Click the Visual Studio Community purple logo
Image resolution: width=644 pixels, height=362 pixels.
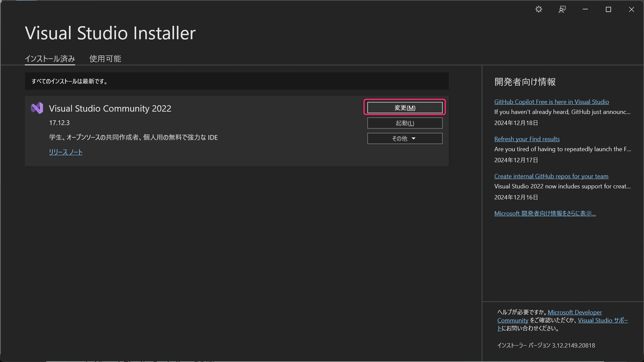click(x=37, y=108)
